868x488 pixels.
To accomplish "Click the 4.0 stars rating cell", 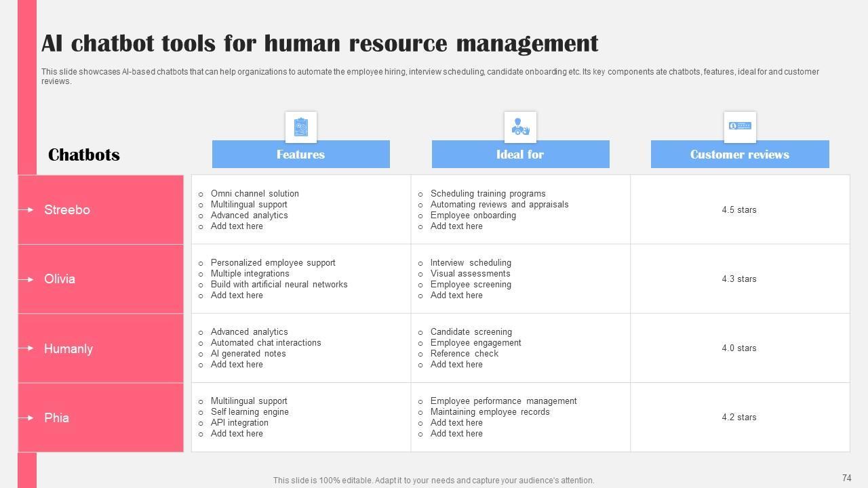I will [x=739, y=348].
